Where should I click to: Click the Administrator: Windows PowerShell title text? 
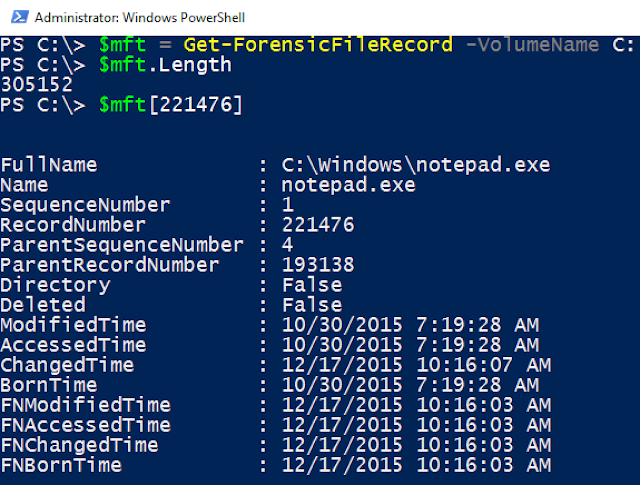139,18
